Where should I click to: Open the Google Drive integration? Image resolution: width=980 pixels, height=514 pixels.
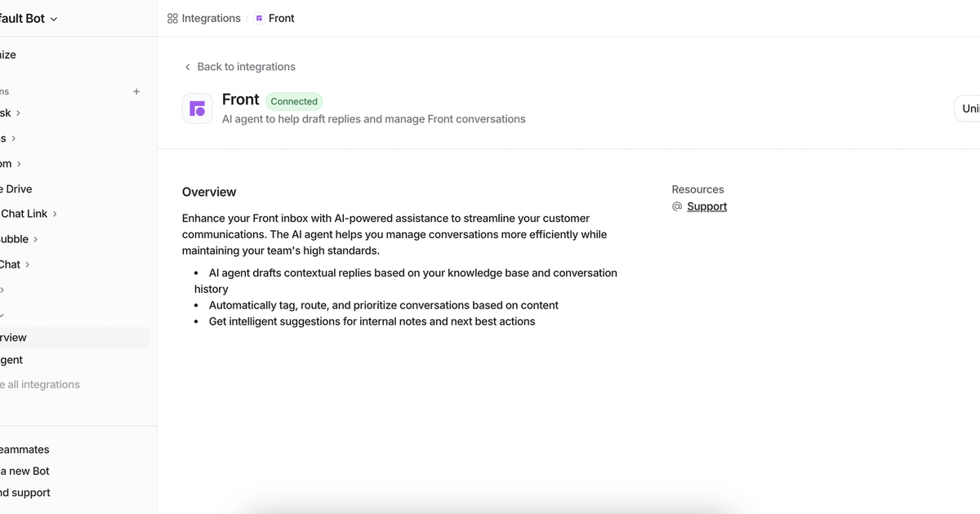[16, 188]
